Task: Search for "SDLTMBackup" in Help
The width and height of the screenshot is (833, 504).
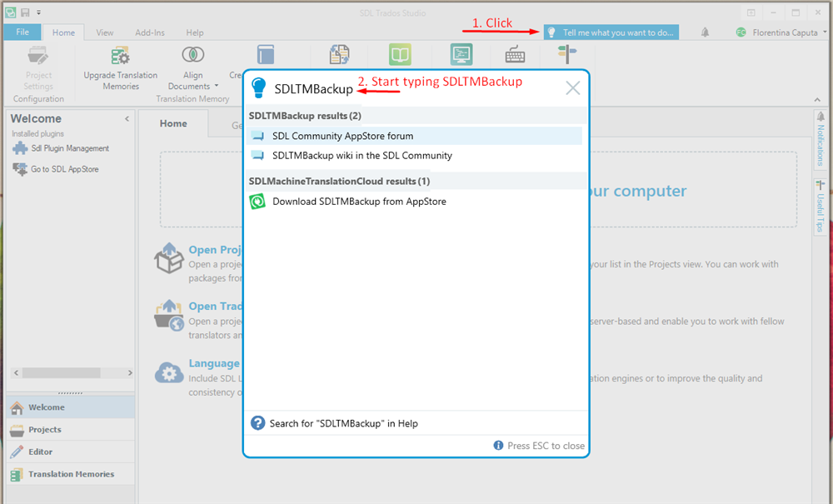Action: [344, 423]
